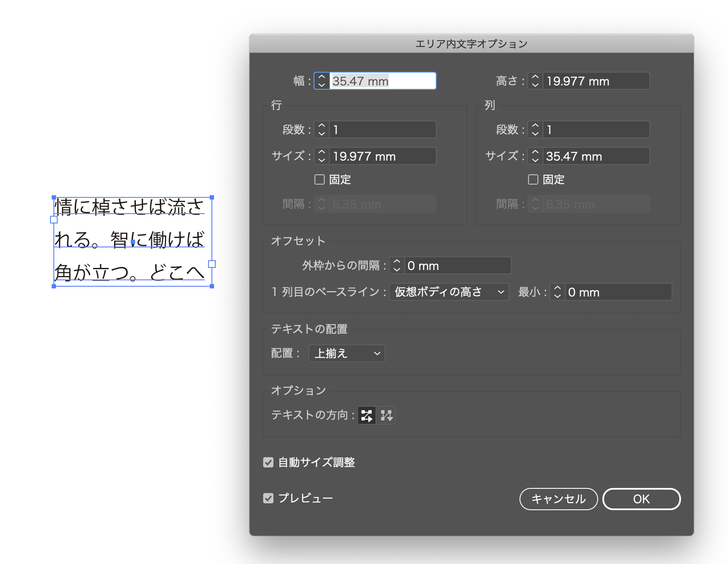The height and width of the screenshot is (564, 728).
Task: Select the horizontal text direction icon
Action: [367, 415]
